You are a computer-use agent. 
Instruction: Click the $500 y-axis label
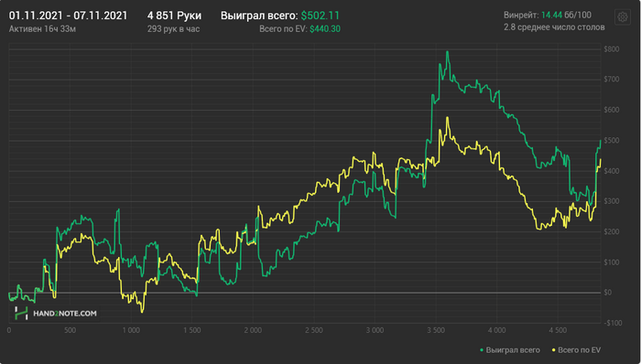[612, 140]
